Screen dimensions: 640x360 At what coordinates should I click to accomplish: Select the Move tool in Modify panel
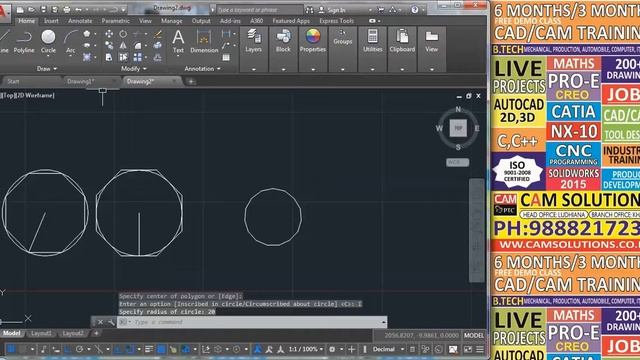[x=109, y=34]
